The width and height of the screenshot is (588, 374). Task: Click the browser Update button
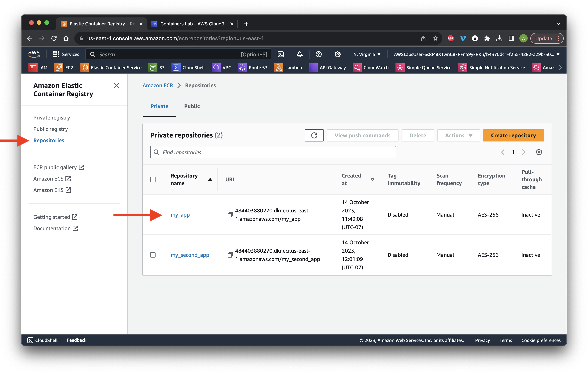point(547,38)
